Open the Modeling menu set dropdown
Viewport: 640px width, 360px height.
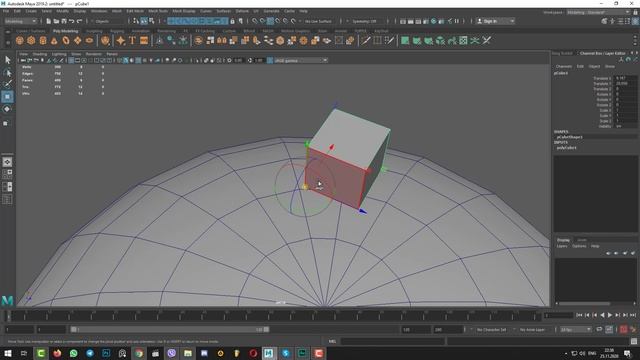pyautogui.click(x=20, y=21)
